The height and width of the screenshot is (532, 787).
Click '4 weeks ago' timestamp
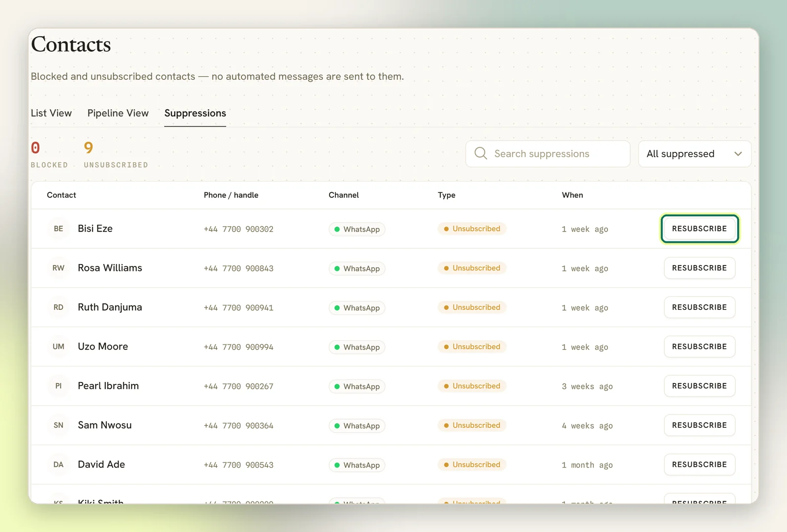(587, 426)
